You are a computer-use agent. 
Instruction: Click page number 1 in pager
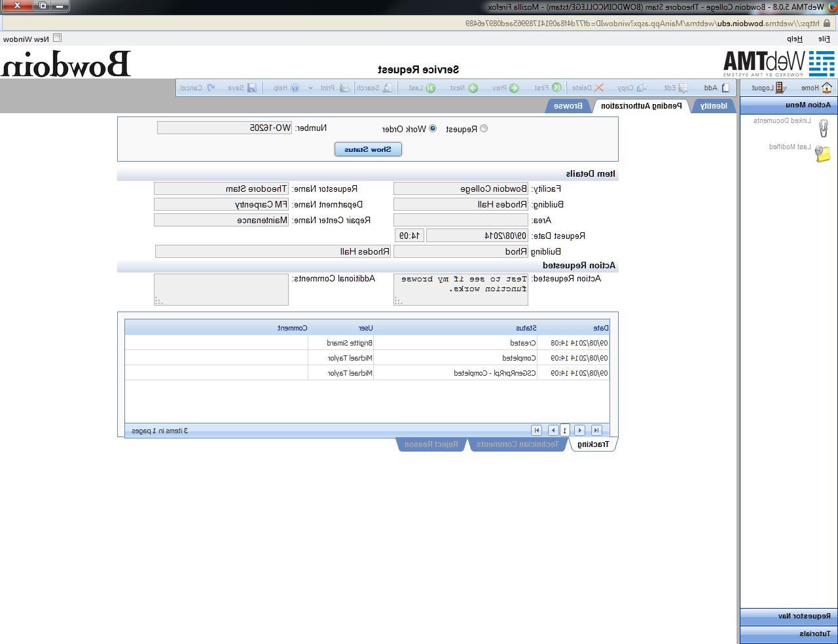point(565,430)
